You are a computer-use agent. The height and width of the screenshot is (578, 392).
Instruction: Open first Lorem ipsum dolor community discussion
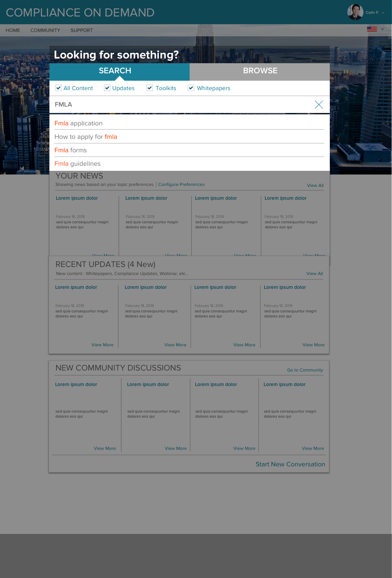[76, 384]
